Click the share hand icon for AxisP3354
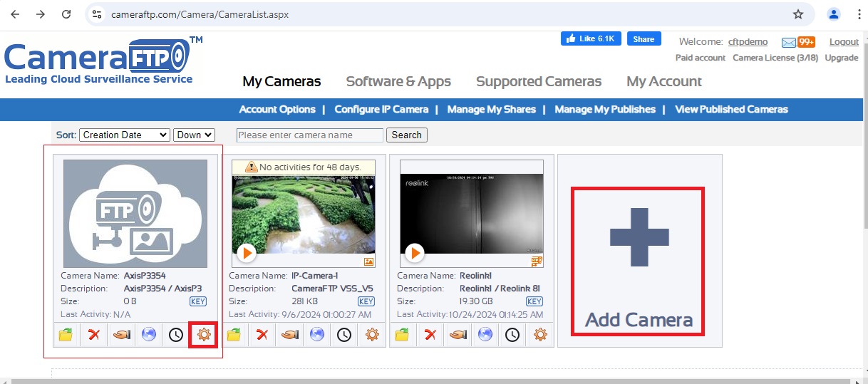The image size is (868, 384). point(121,334)
